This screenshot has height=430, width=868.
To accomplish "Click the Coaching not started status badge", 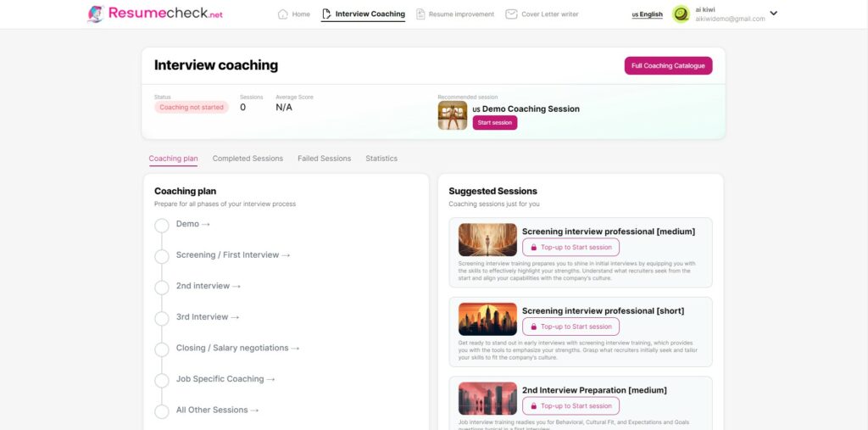I will (192, 108).
